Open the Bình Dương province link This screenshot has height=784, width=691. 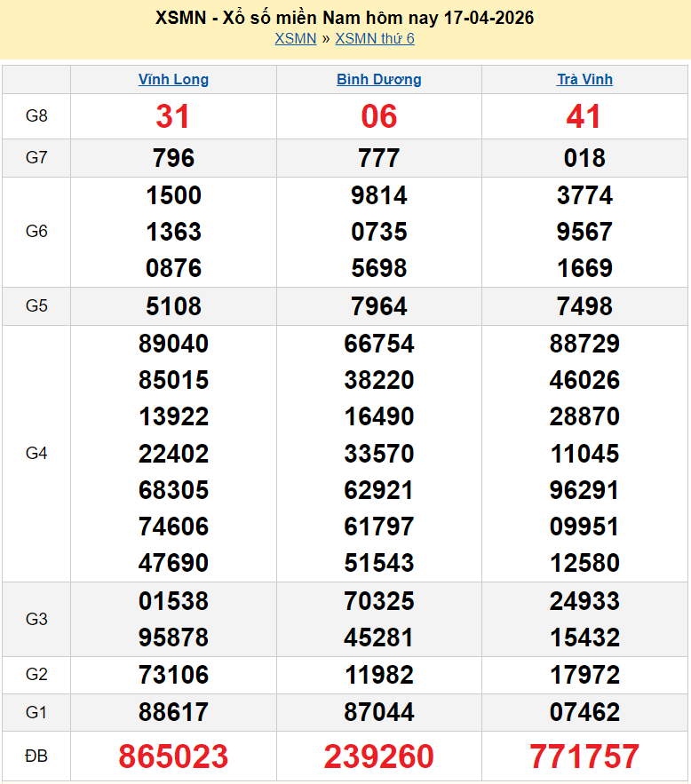378,79
